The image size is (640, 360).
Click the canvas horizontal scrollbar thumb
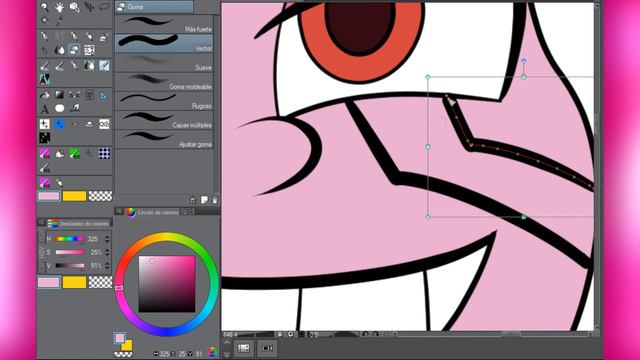(511, 334)
